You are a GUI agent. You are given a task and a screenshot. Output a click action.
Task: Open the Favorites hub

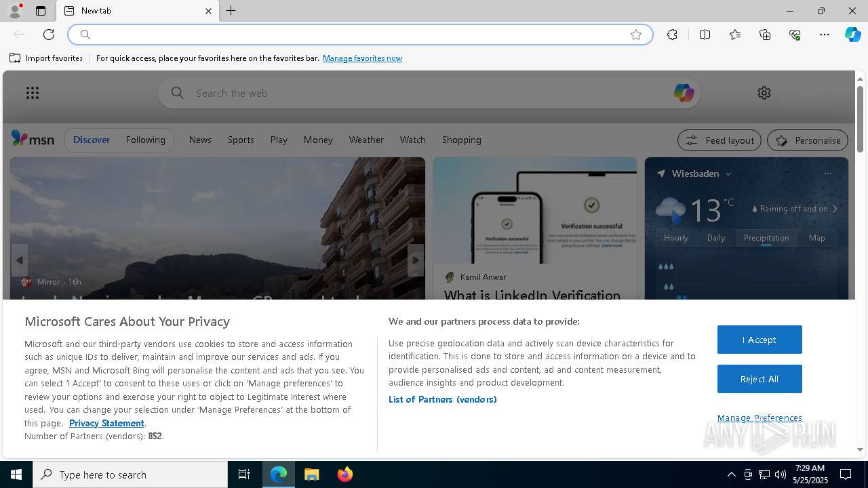(x=735, y=35)
